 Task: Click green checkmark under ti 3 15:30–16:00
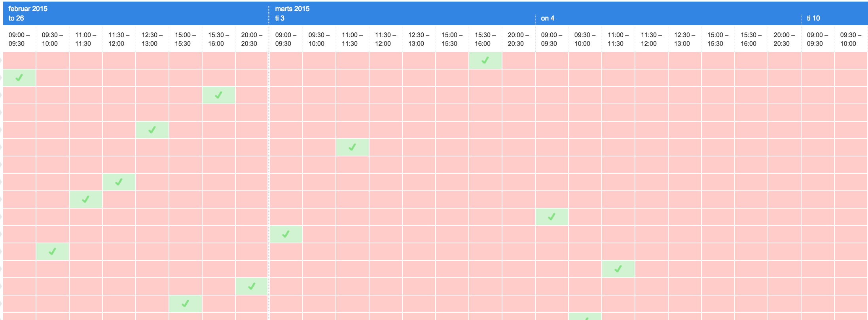[485, 60]
